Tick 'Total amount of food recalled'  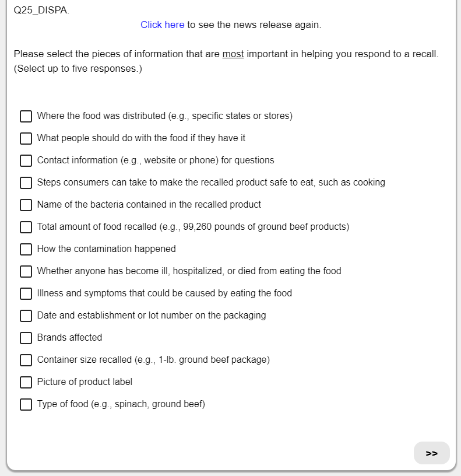26,227
